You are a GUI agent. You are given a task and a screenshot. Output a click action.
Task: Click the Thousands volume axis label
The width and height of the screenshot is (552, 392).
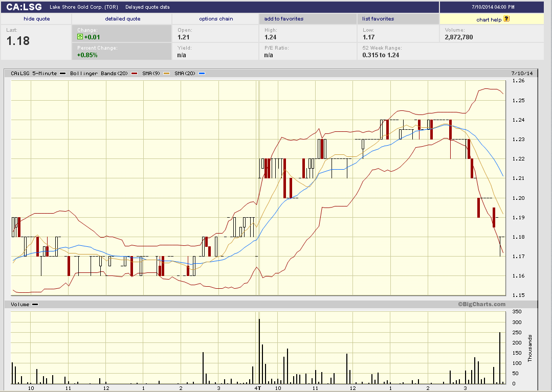coord(530,348)
